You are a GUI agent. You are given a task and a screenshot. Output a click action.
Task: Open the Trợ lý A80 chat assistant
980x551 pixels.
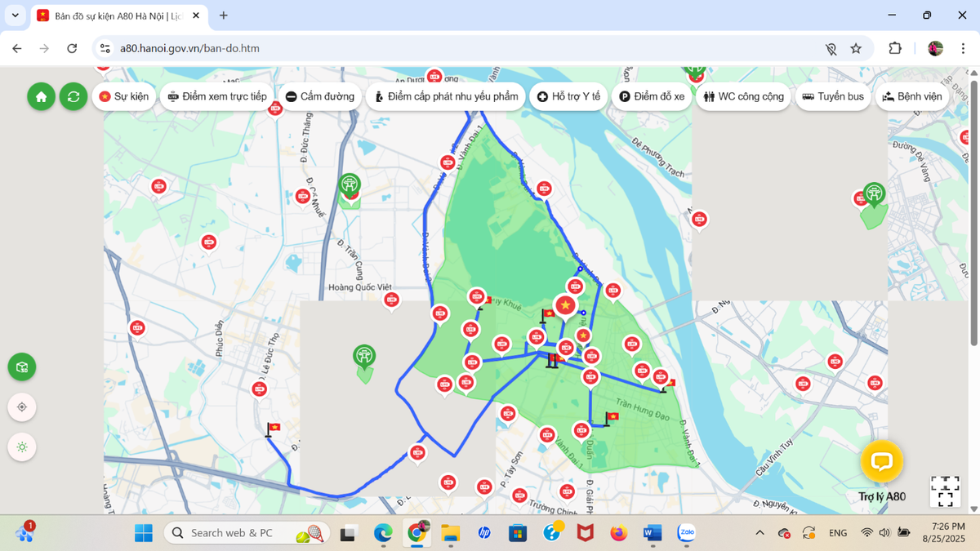tap(881, 462)
